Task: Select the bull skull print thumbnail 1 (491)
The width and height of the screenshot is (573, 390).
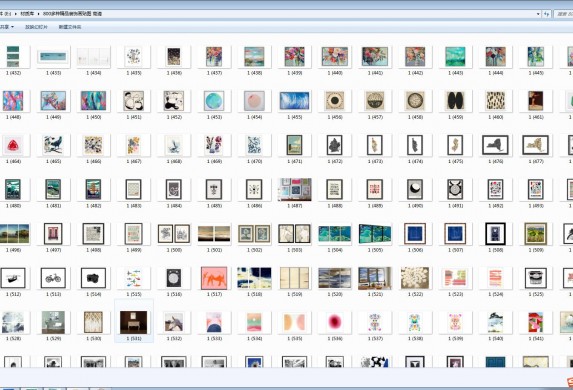Action: click(x=455, y=189)
